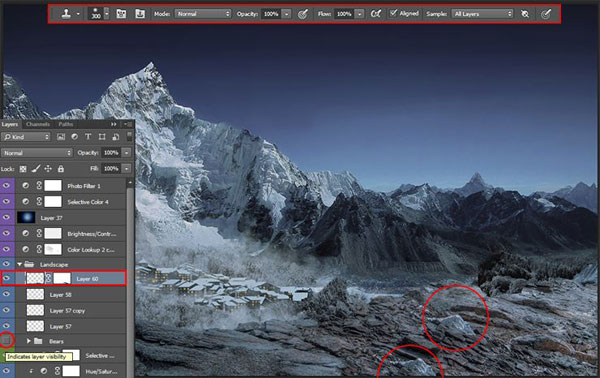Enable pressure for size icon
This screenshot has height=378, width=600.
point(546,14)
